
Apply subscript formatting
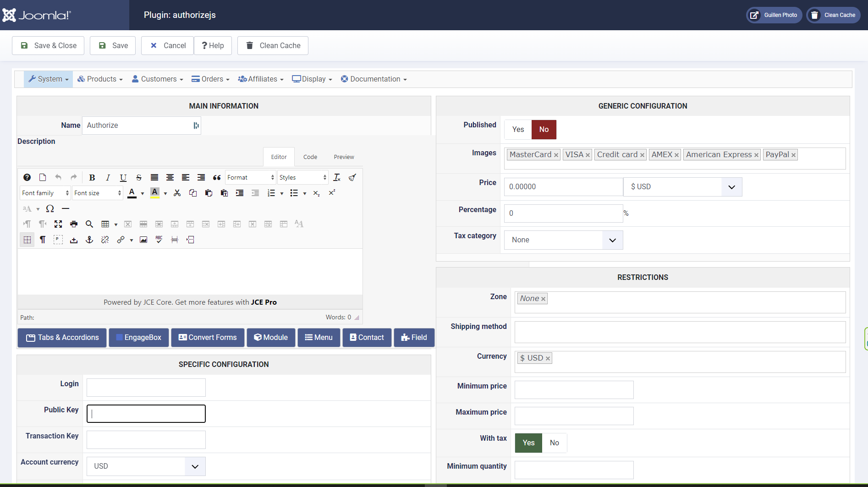pos(317,193)
